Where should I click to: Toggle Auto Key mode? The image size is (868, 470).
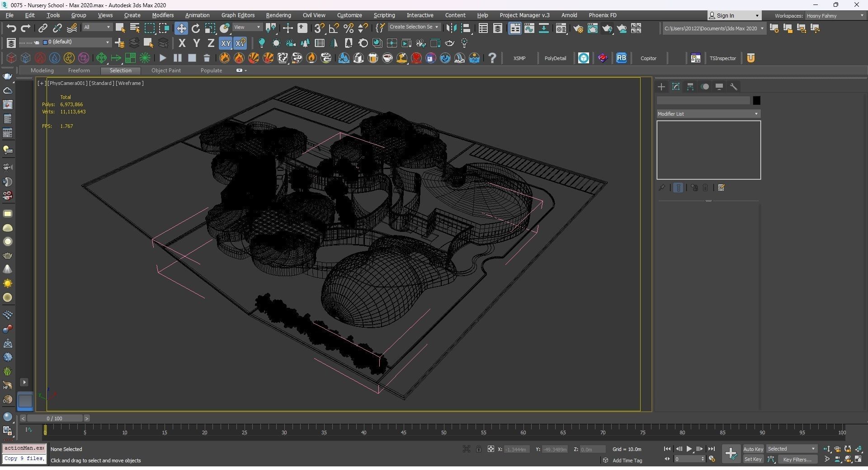[753, 449]
